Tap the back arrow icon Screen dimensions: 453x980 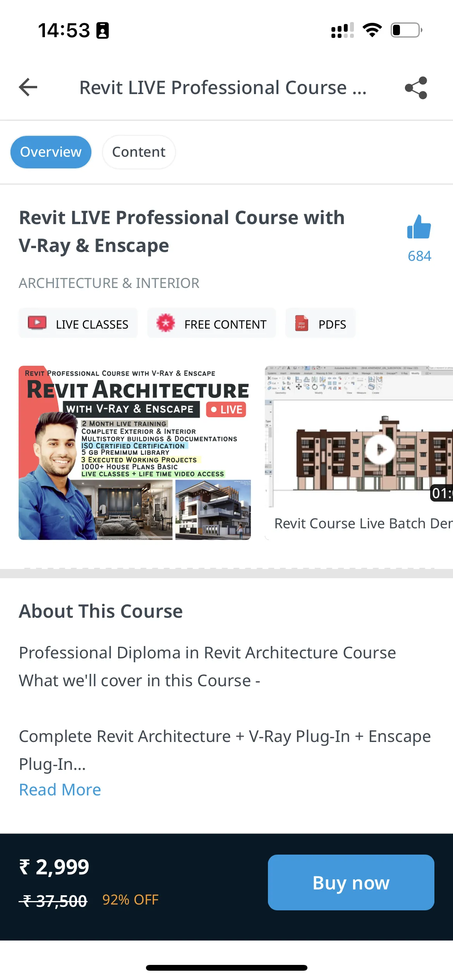click(28, 87)
